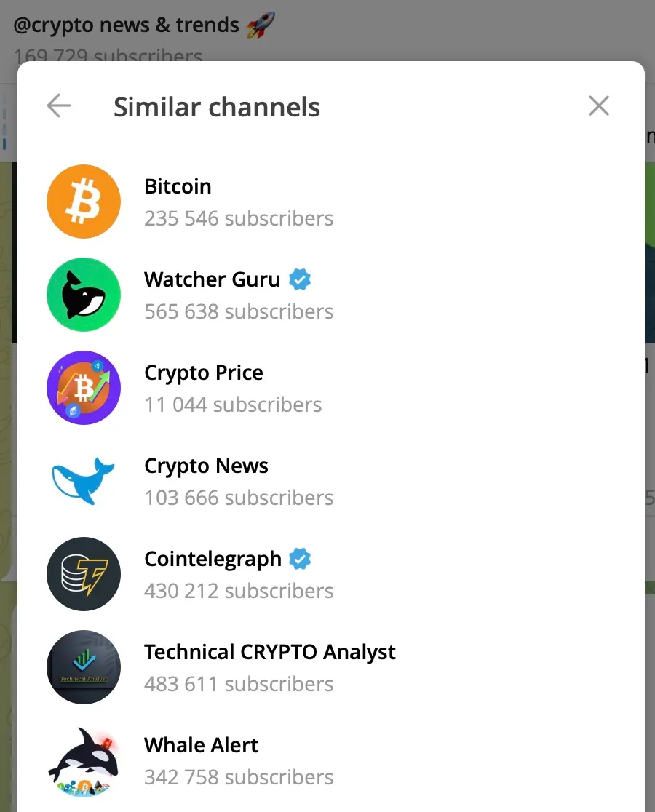Open the Cointelegraph channel name

coord(213,559)
